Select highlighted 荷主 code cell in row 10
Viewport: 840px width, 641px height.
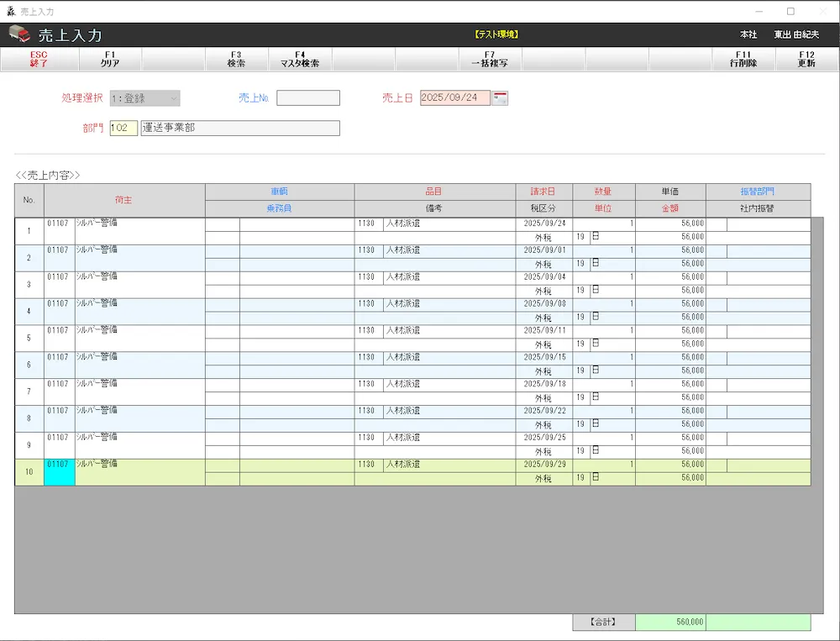coord(59,470)
